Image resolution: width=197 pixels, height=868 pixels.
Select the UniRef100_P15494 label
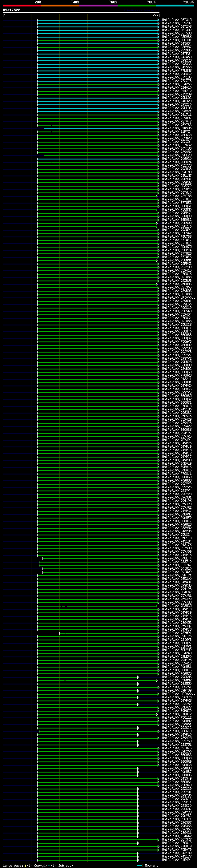(177, 860)
